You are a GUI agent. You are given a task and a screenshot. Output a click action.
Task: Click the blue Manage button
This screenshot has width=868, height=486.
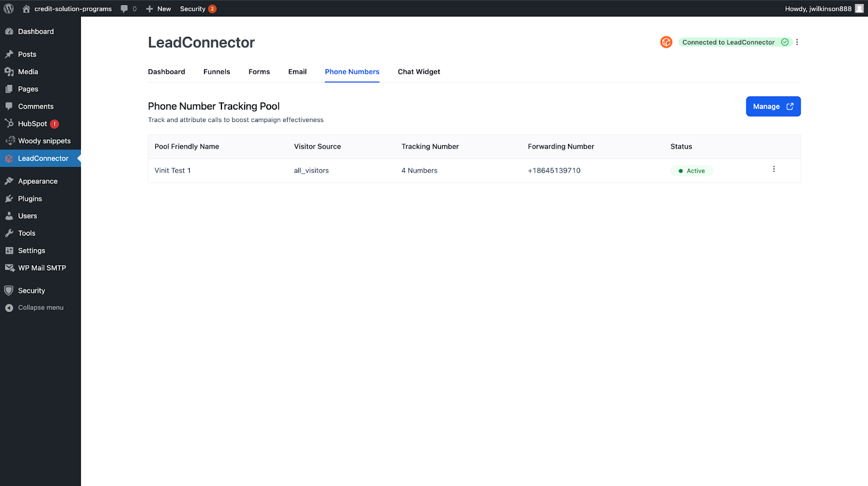[x=773, y=106]
